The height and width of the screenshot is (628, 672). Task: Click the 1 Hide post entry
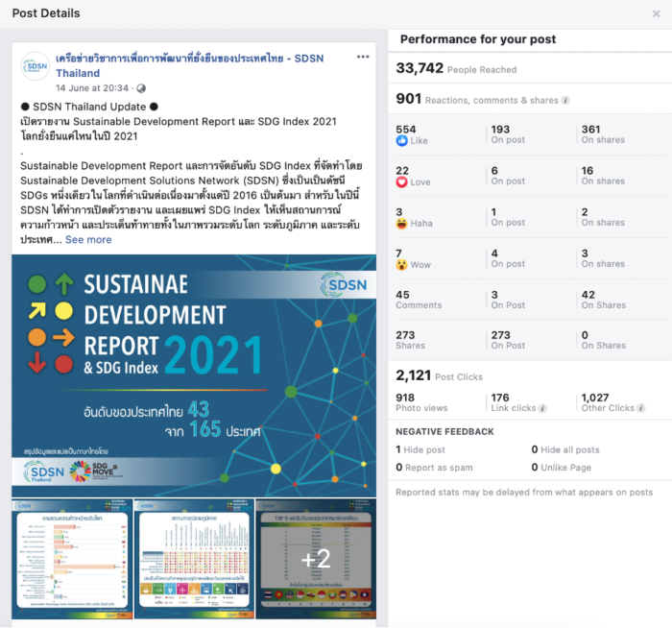point(420,449)
